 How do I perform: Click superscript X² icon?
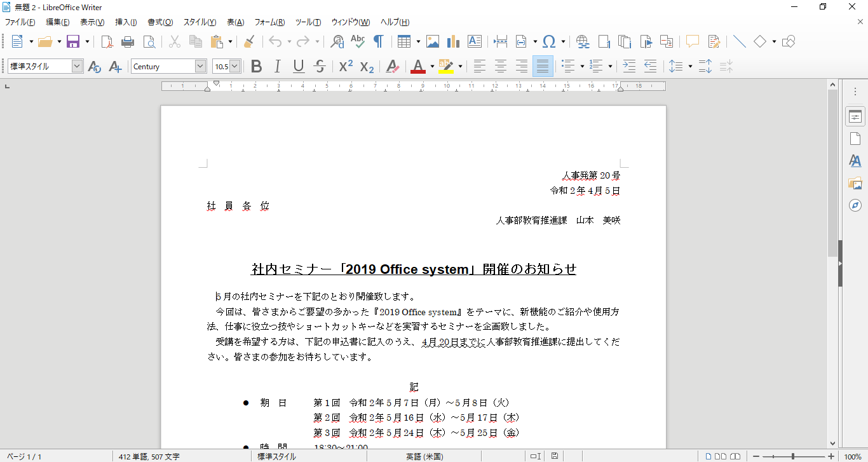click(346, 66)
